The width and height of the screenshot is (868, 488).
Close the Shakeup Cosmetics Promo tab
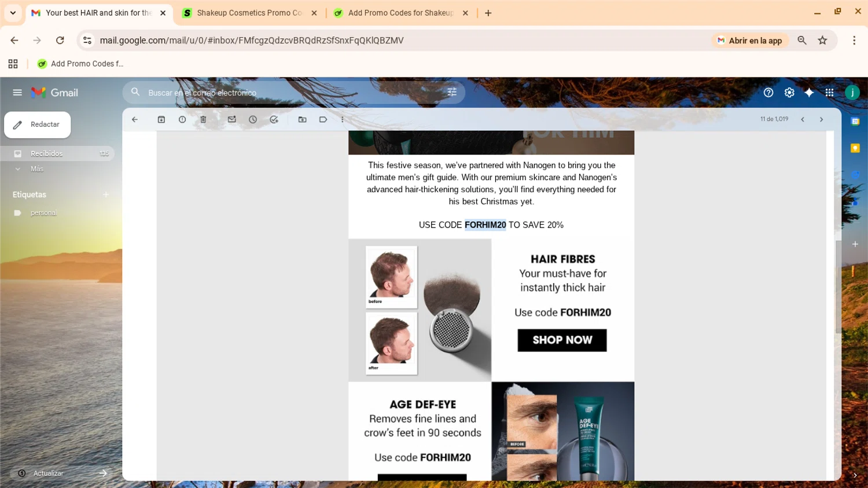314,13
